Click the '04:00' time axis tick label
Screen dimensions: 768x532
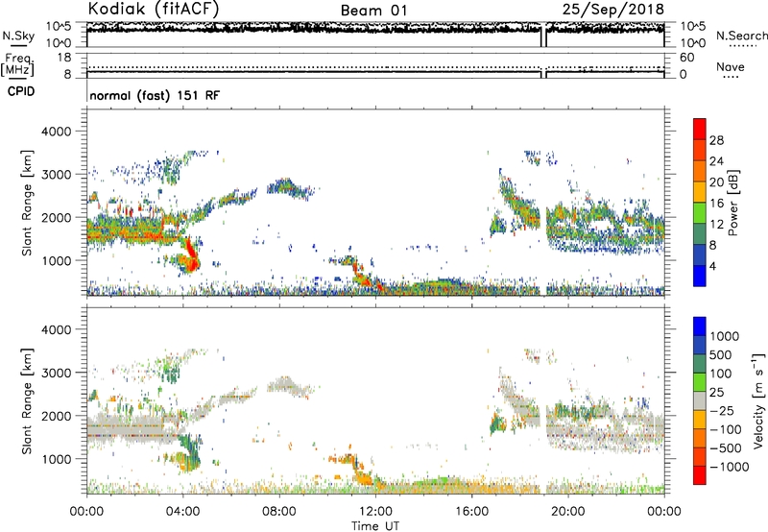182,512
